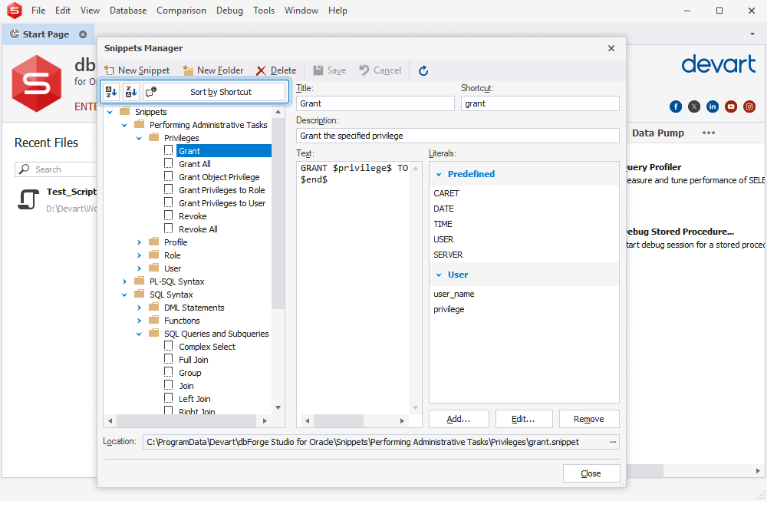Viewport: 767px width, 505px height.
Task: Select the Revoke snippet in Privileges
Action: [192, 216]
